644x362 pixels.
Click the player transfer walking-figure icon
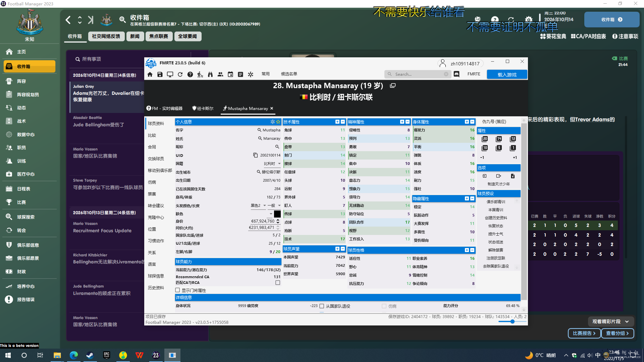pos(200,74)
